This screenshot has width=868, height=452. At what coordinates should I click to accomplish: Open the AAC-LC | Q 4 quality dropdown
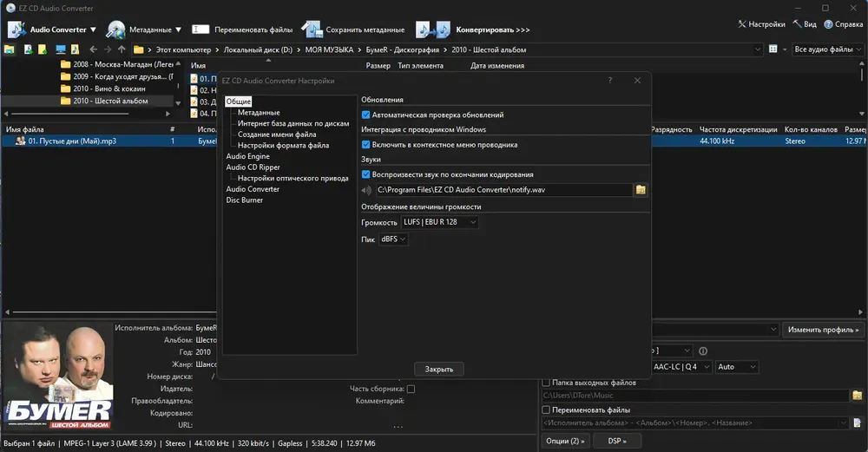pos(681,367)
